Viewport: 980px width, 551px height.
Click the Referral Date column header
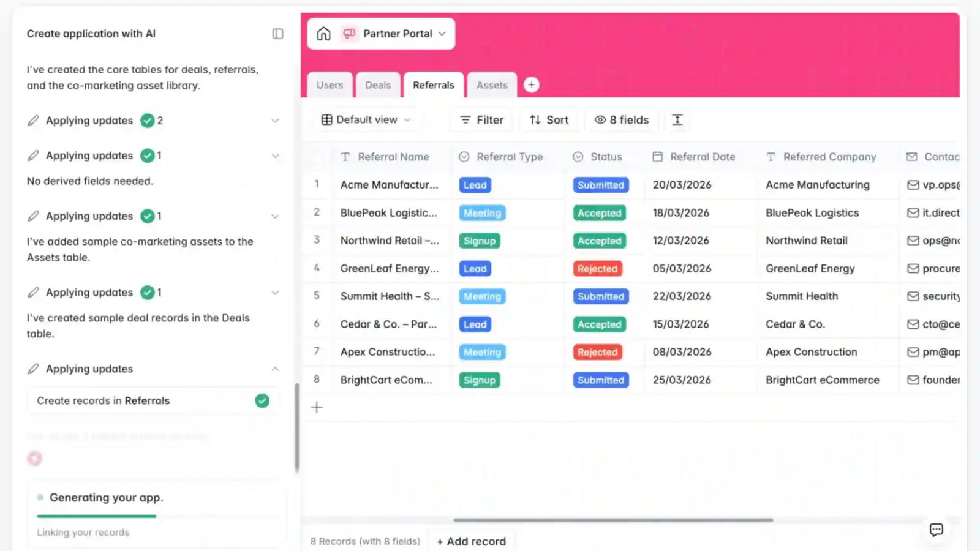coord(702,157)
